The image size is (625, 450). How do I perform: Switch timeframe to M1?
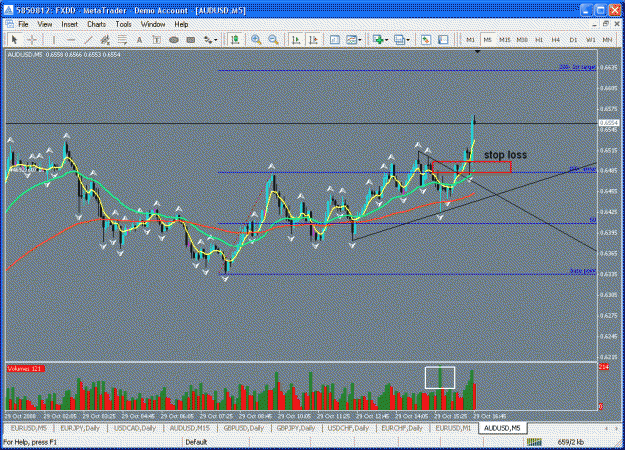click(470, 40)
